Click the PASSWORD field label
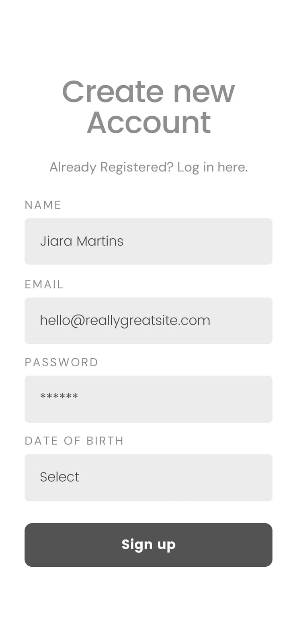297x644 pixels. [61, 362]
